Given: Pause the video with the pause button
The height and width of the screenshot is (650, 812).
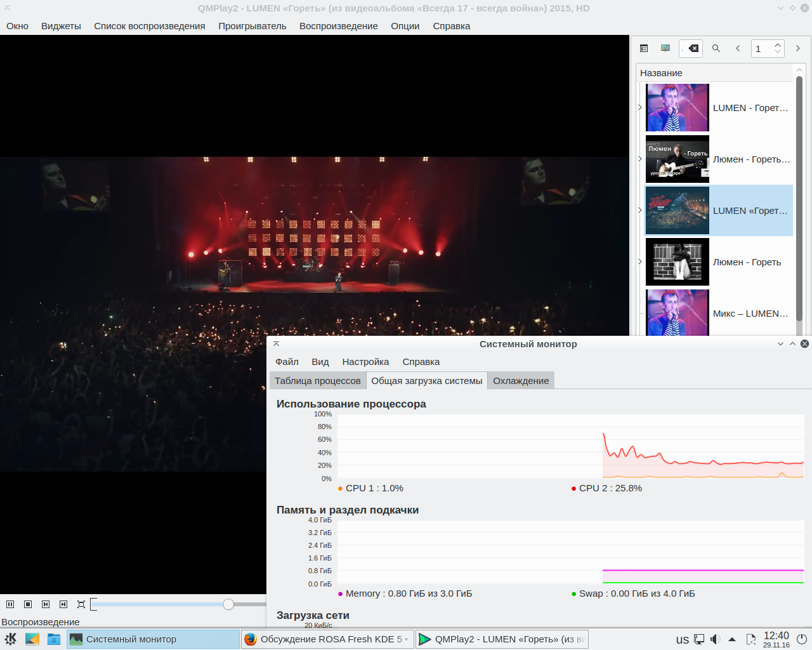Looking at the screenshot, I should 10,604.
